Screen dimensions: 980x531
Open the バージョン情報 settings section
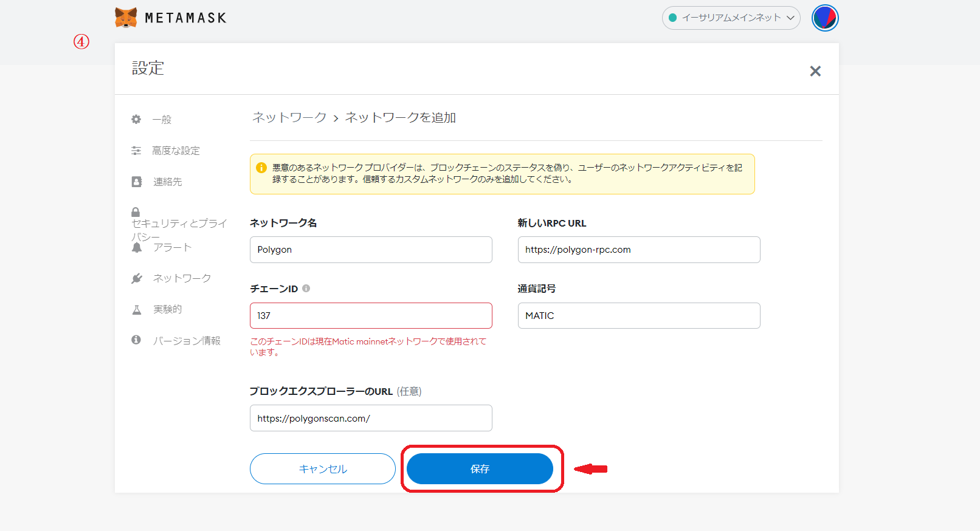click(187, 341)
